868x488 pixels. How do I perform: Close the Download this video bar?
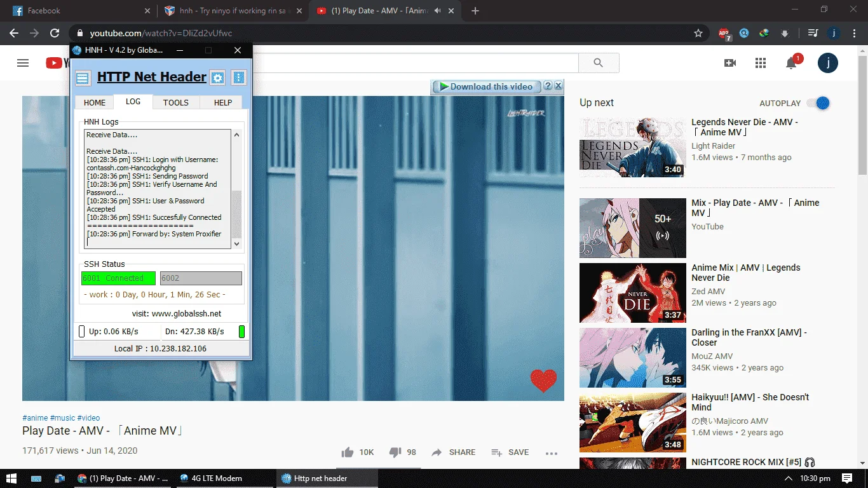pyautogui.click(x=558, y=86)
